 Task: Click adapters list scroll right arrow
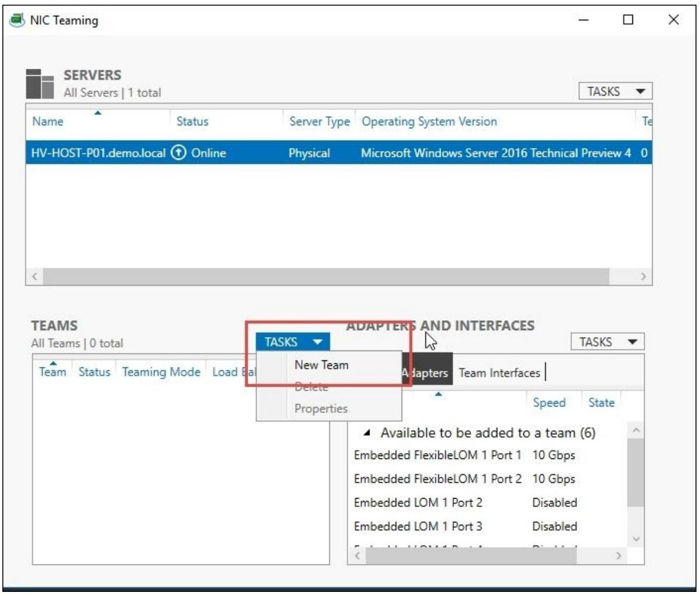[618, 556]
